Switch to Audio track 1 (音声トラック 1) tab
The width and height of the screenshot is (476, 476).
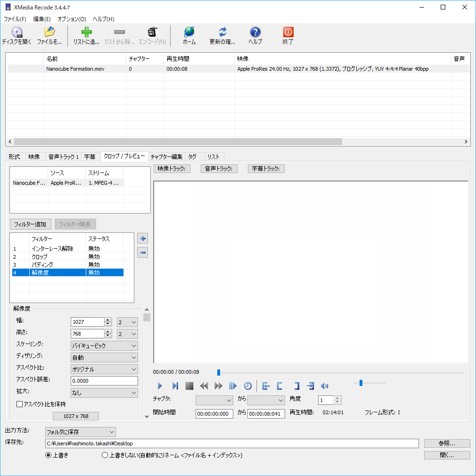64,156
